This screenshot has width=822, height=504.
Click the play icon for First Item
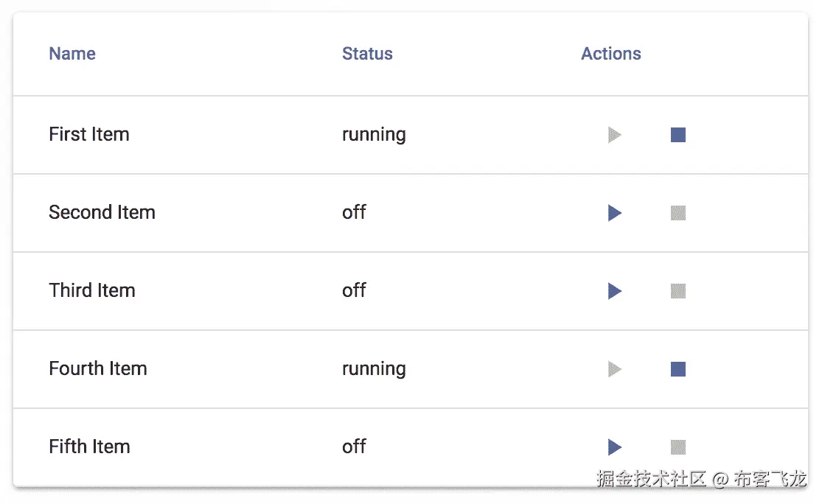[615, 135]
